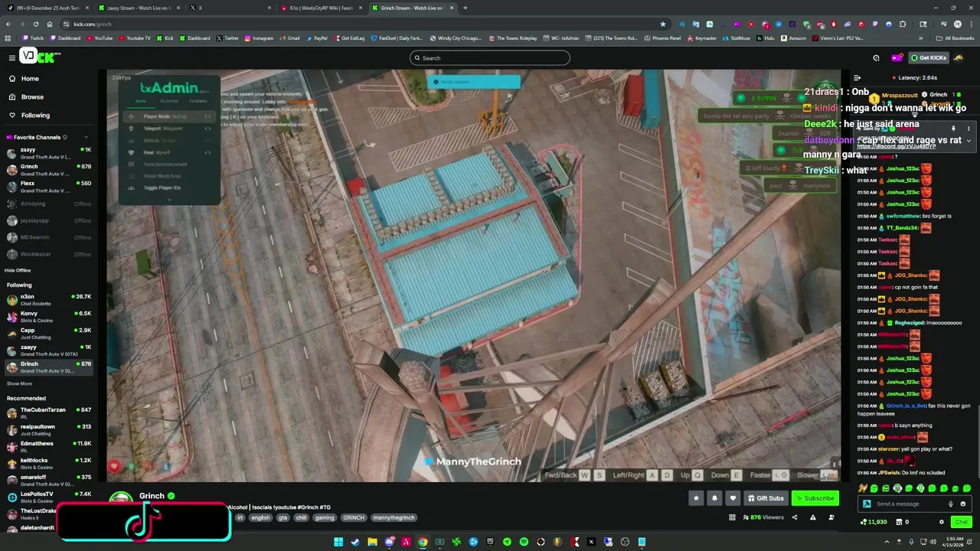Click the Get KICKs button
The height and width of the screenshot is (551, 980).
point(929,57)
